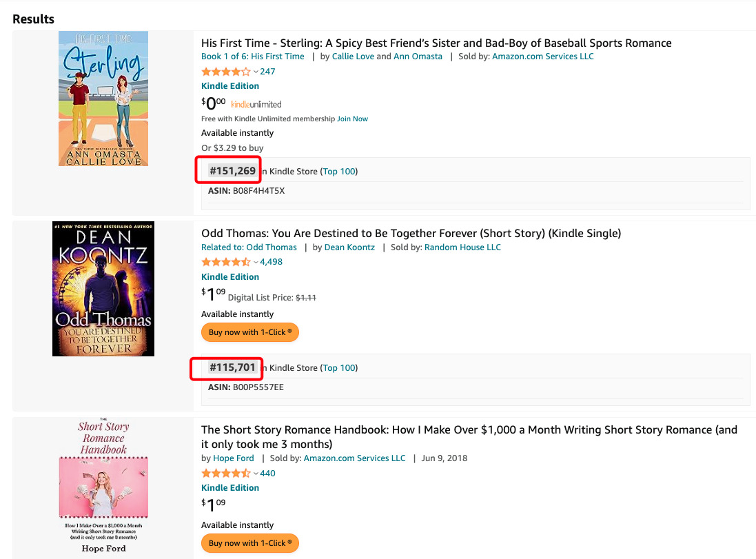Click star rating for Short Story Romance Handbook
756x559 pixels.
pyautogui.click(x=225, y=474)
